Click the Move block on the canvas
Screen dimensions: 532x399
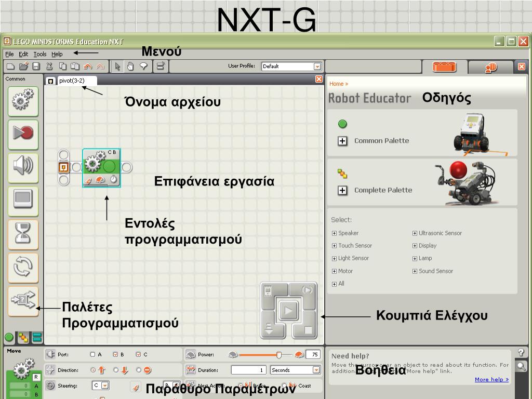(x=101, y=168)
